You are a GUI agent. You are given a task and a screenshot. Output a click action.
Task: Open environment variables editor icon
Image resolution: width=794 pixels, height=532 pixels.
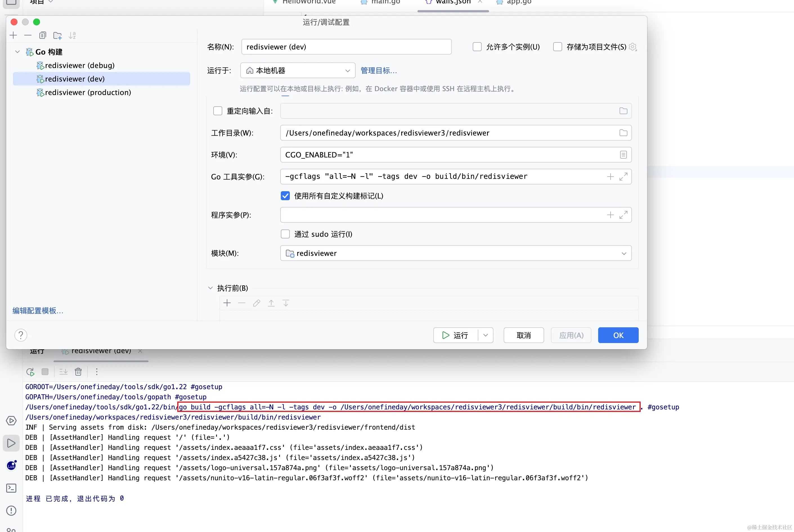tap(623, 155)
